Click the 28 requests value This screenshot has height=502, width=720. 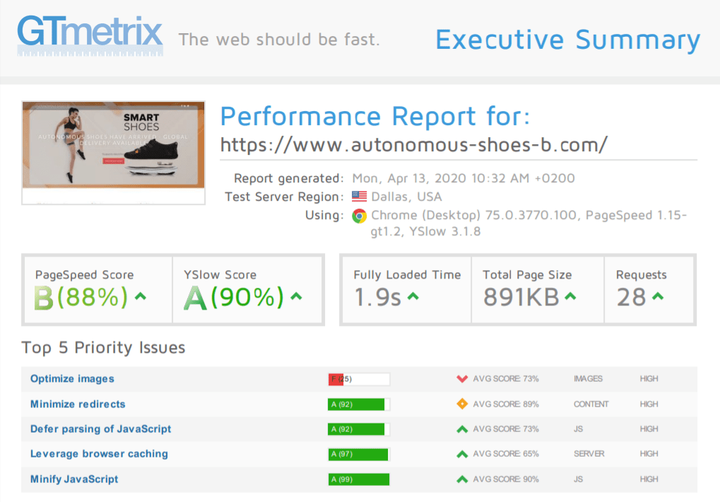(631, 297)
